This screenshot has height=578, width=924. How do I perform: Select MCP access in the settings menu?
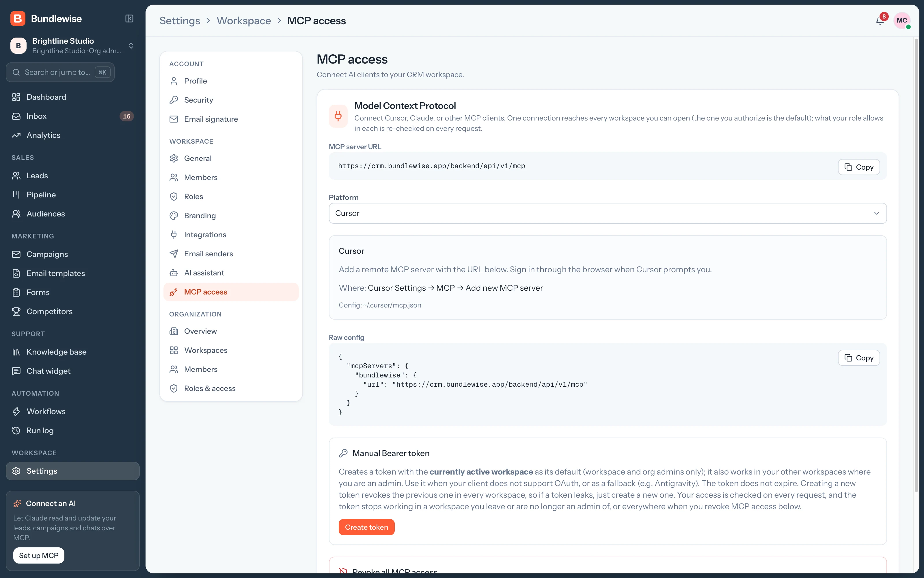click(x=231, y=292)
